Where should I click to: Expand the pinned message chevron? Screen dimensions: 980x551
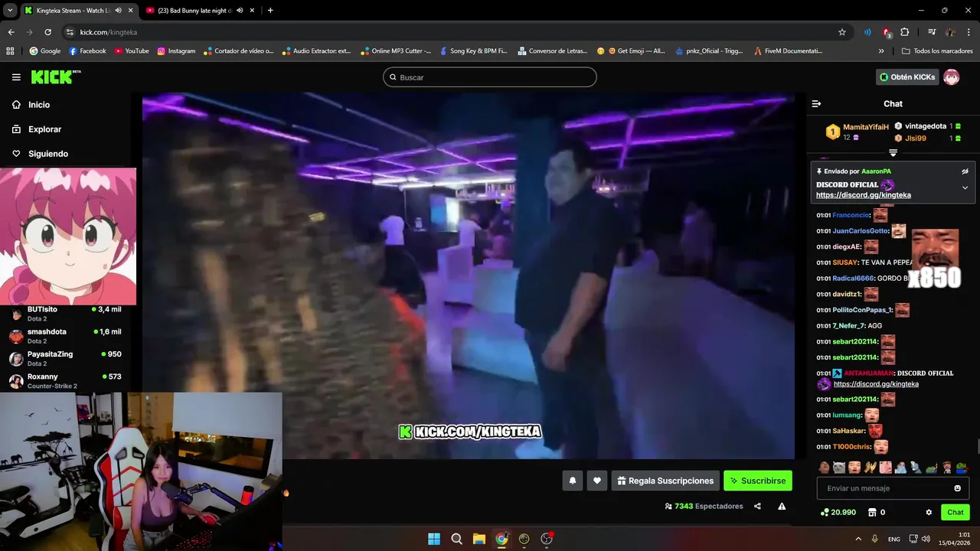pos(965,187)
